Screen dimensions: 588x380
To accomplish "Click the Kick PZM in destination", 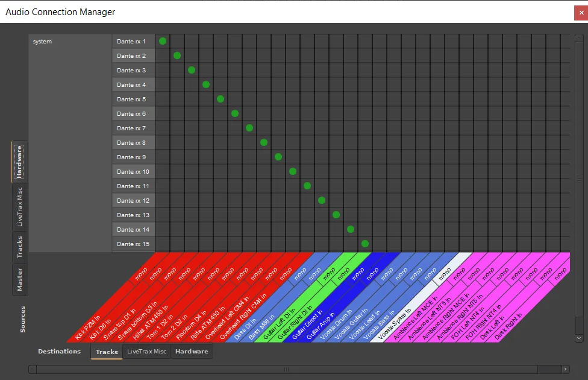I will click(x=88, y=328).
